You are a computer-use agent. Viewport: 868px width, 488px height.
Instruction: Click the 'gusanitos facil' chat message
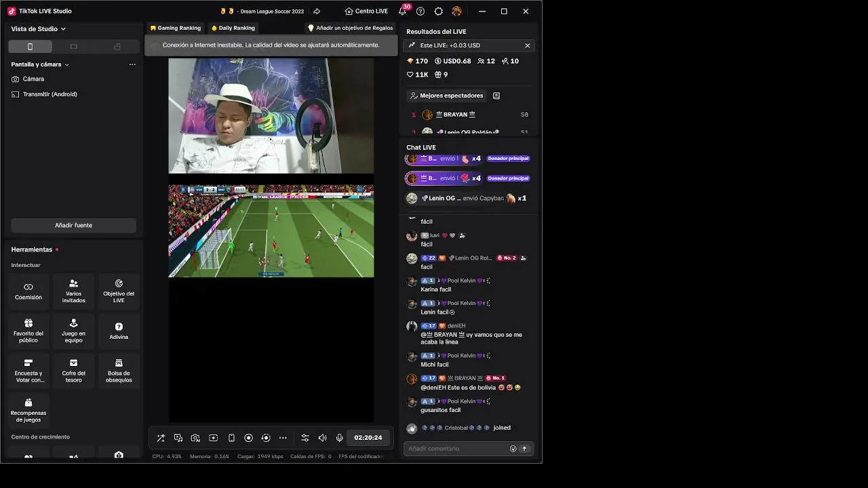click(x=441, y=410)
